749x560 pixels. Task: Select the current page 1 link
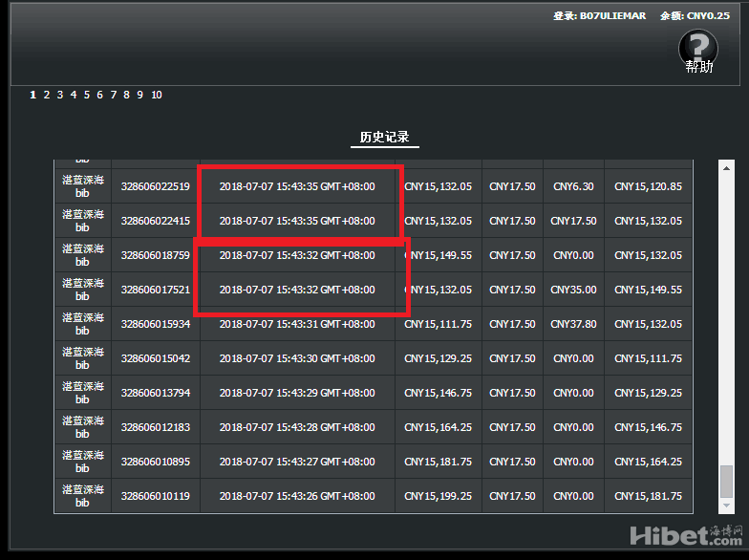(x=32, y=95)
